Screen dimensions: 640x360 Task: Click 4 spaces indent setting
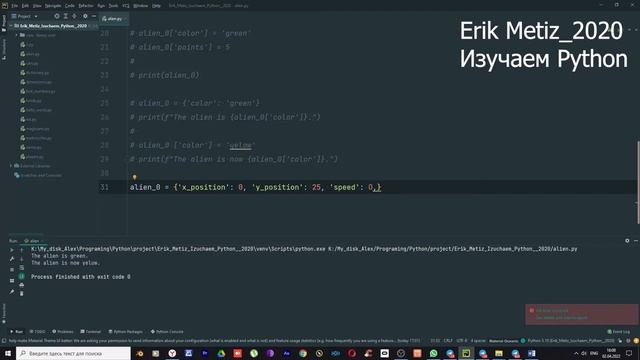click(478, 340)
